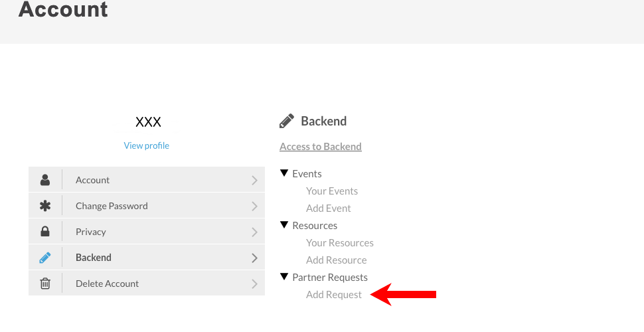
Task: Click the blue pencil icon beside Backend
Action: 45,258
